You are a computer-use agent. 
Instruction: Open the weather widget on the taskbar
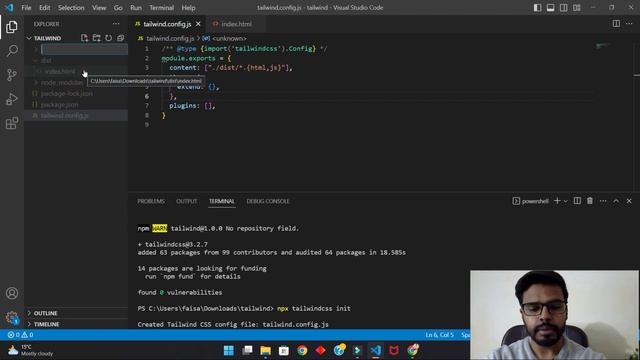(31, 350)
